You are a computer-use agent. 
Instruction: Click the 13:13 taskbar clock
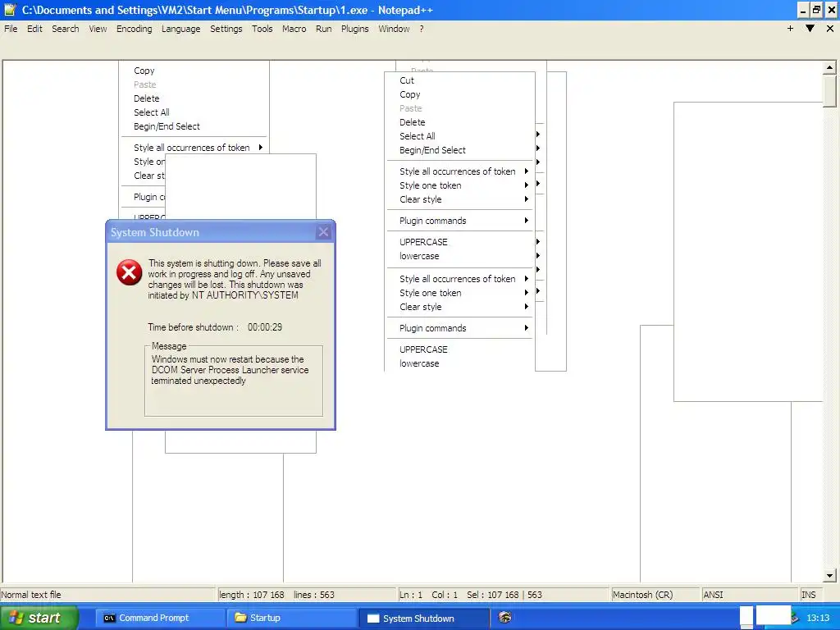[818, 619]
